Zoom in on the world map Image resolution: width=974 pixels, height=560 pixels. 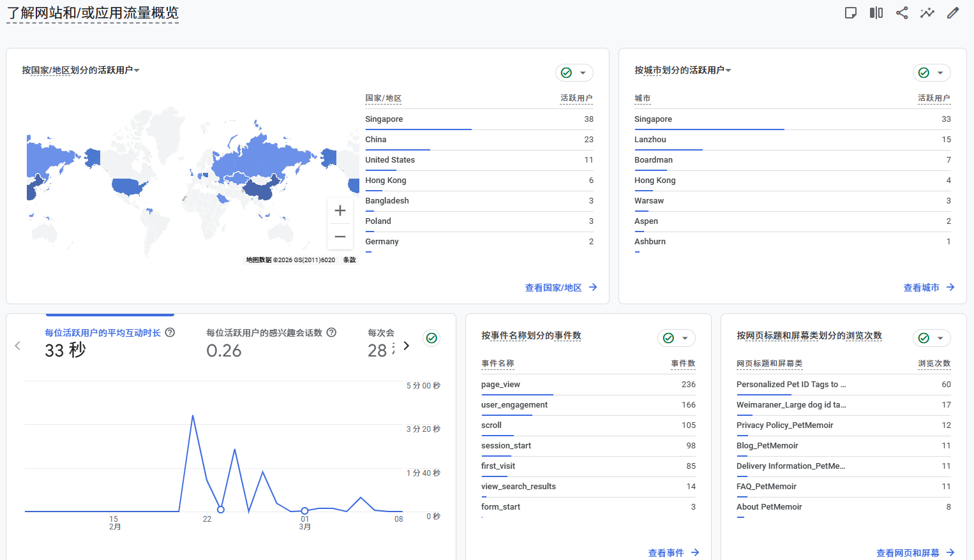click(x=340, y=210)
